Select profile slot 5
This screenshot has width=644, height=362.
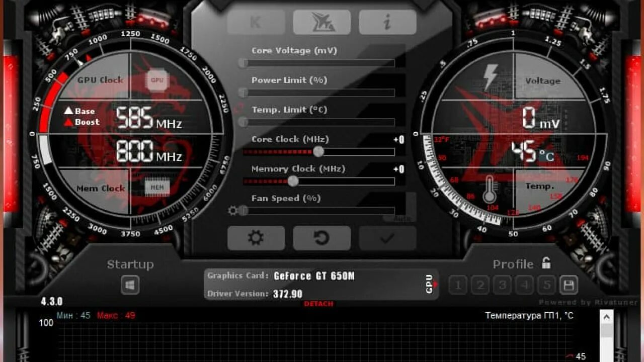546,286
